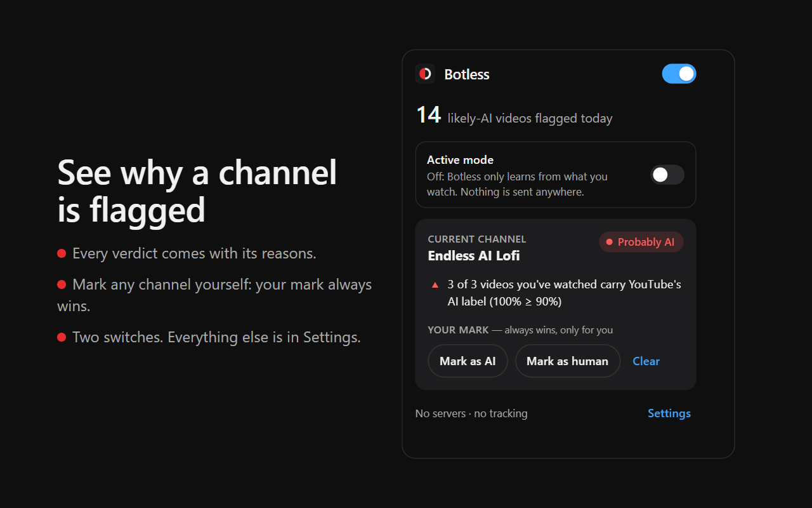Click the Botless logo icon
Screen dimensions: 812x508
click(x=425, y=74)
